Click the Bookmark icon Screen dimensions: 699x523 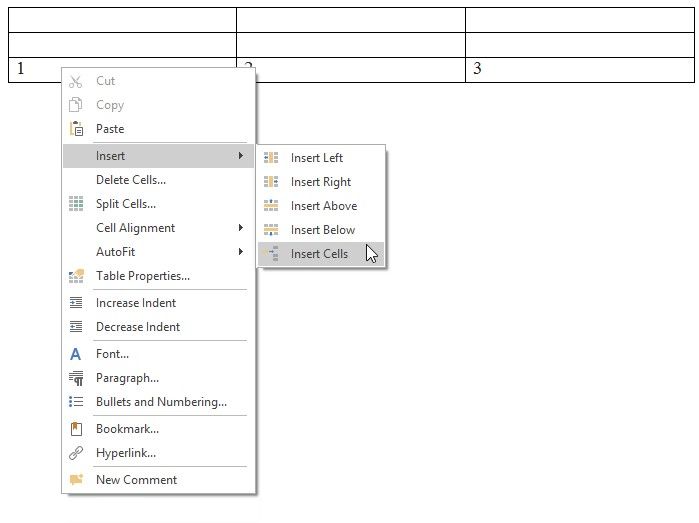click(x=76, y=429)
